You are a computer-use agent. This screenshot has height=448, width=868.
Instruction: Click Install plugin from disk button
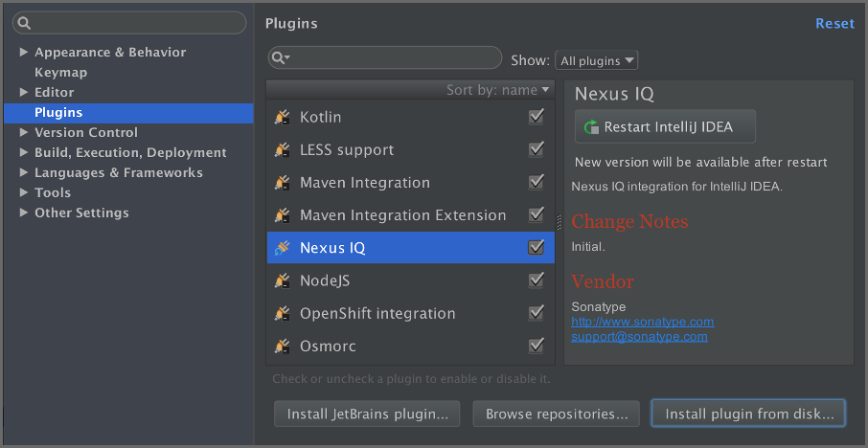coord(748,414)
